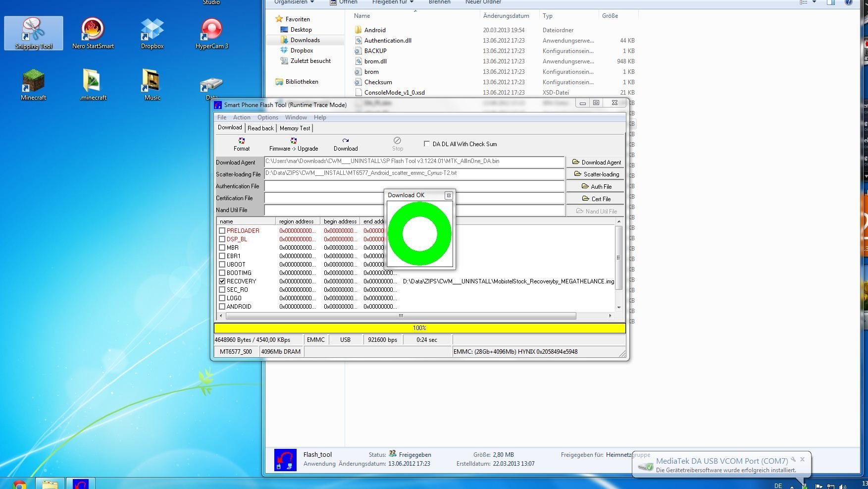The width and height of the screenshot is (868, 489).
Task: Click the horizontal scrollbar of partition list
Action: click(x=401, y=316)
